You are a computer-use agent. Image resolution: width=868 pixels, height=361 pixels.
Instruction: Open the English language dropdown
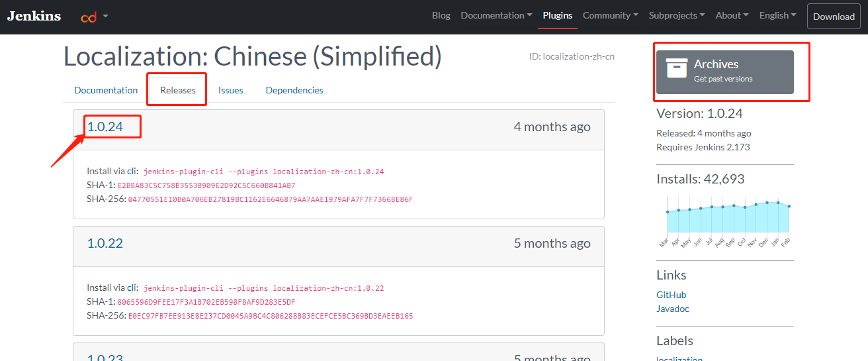pos(777,15)
